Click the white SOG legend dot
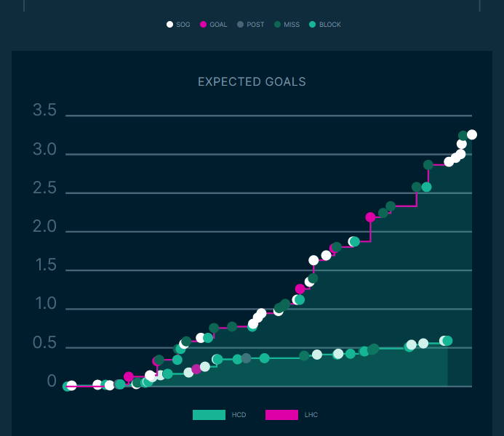The height and width of the screenshot is (436, 504). click(x=169, y=25)
